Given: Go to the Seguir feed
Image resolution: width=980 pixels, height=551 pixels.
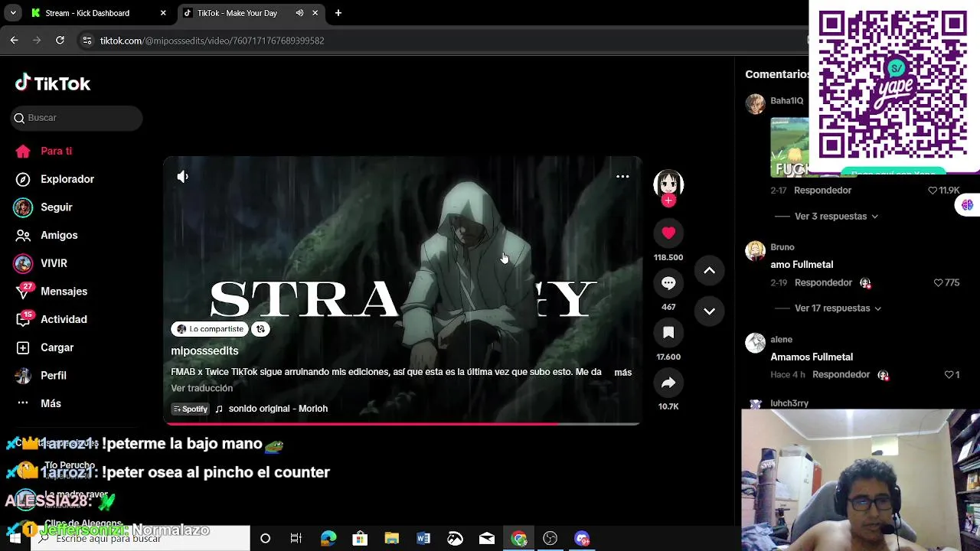Looking at the screenshot, I should (x=44, y=207).
